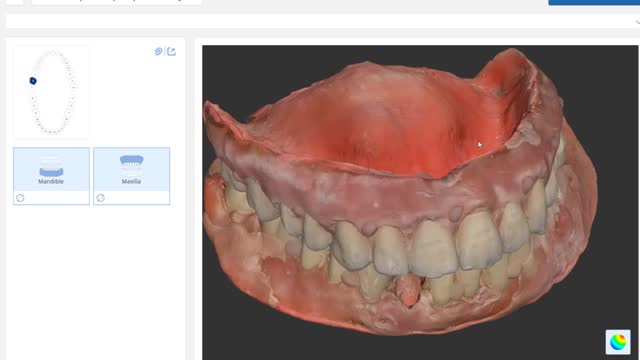This screenshot has width=640, height=360.
Task: Select the highlighted blue tooth in chart
Action: tap(33, 81)
